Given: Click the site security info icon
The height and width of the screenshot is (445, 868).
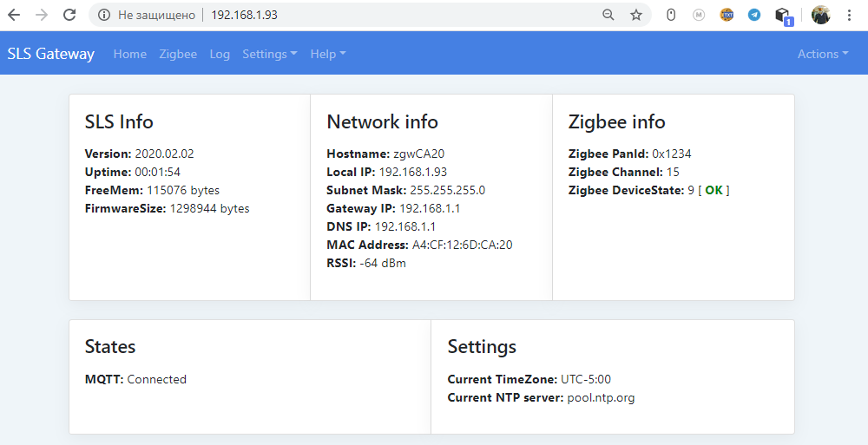Looking at the screenshot, I should pos(104,15).
